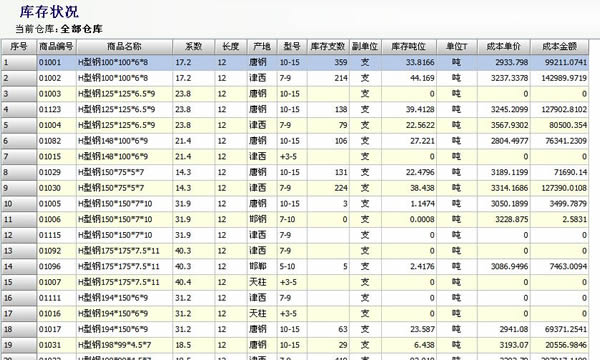Screen dimensions: 600x360
Task: Click cost amount 3499.7879
Action: [568, 204]
